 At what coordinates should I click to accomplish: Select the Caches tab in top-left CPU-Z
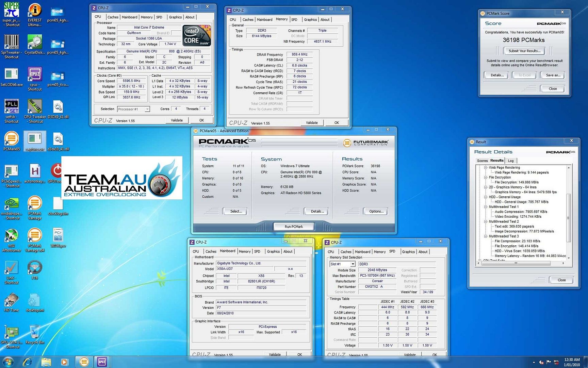(x=113, y=17)
